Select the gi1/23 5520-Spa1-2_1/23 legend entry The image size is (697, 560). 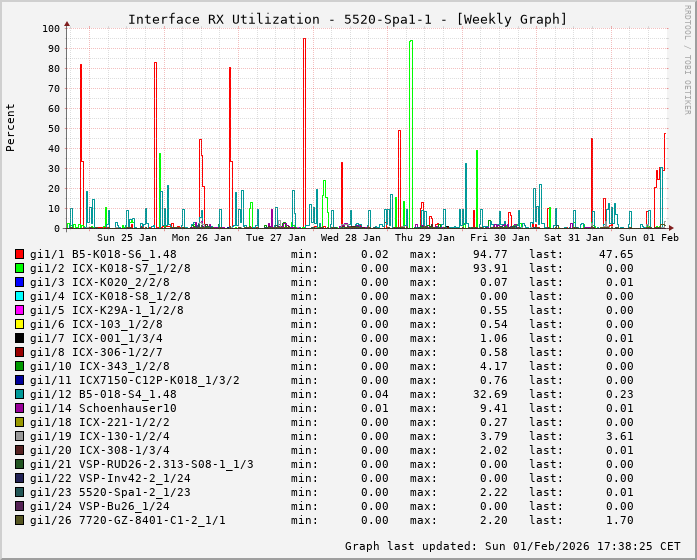(110, 492)
